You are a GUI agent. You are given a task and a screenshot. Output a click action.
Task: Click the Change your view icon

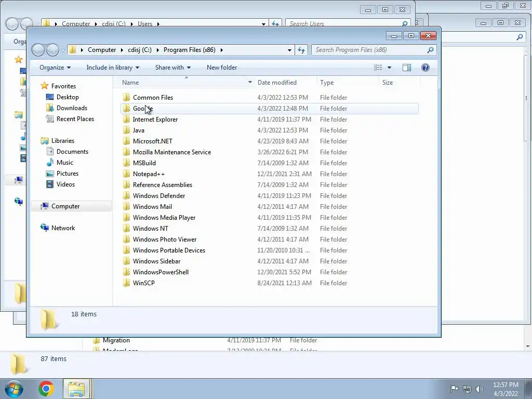(378, 68)
